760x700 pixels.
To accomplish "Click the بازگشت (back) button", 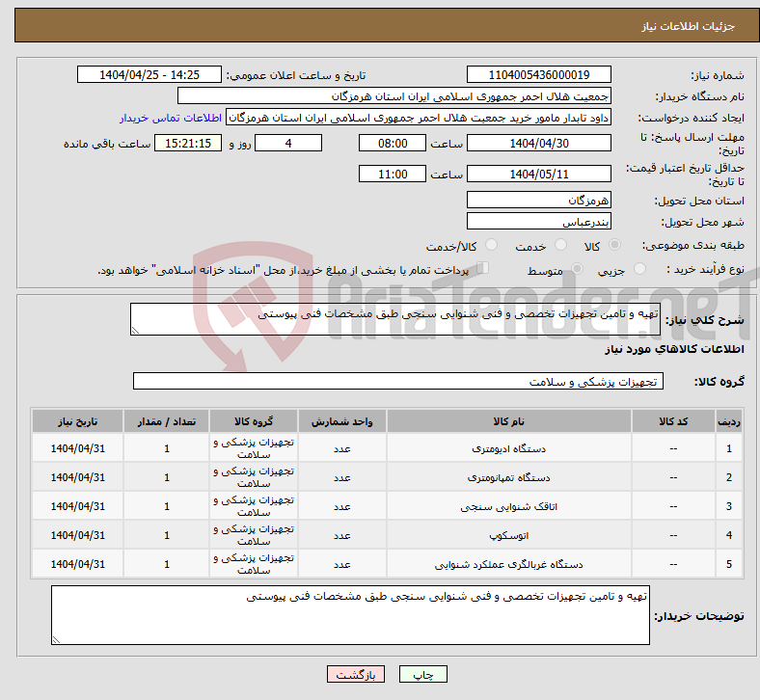I will click(x=355, y=674).
